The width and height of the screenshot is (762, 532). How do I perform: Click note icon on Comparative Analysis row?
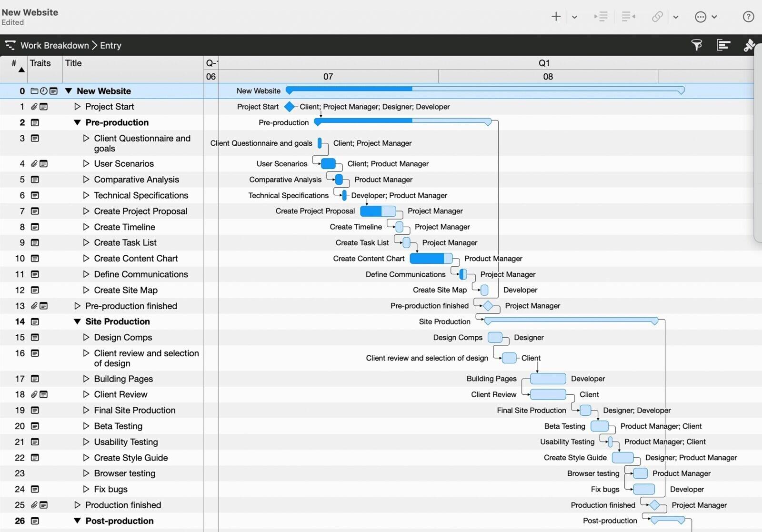tap(35, 180)
